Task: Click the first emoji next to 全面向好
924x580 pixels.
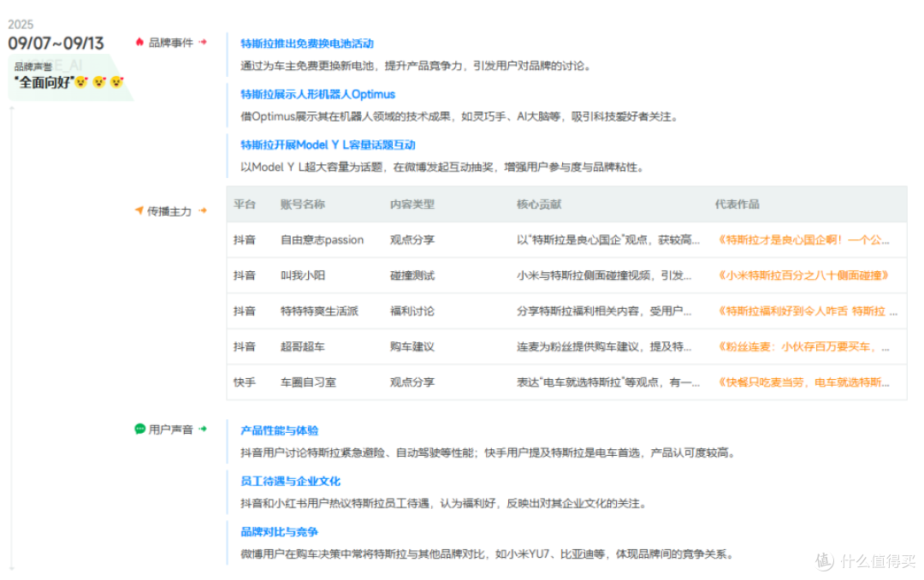Action: pos(81,82)
